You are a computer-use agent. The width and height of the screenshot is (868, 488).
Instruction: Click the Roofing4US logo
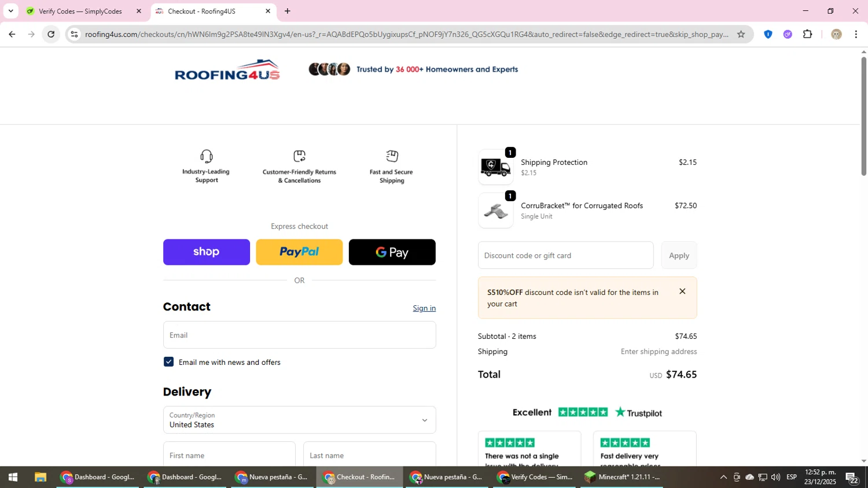[x=227, y=70]
